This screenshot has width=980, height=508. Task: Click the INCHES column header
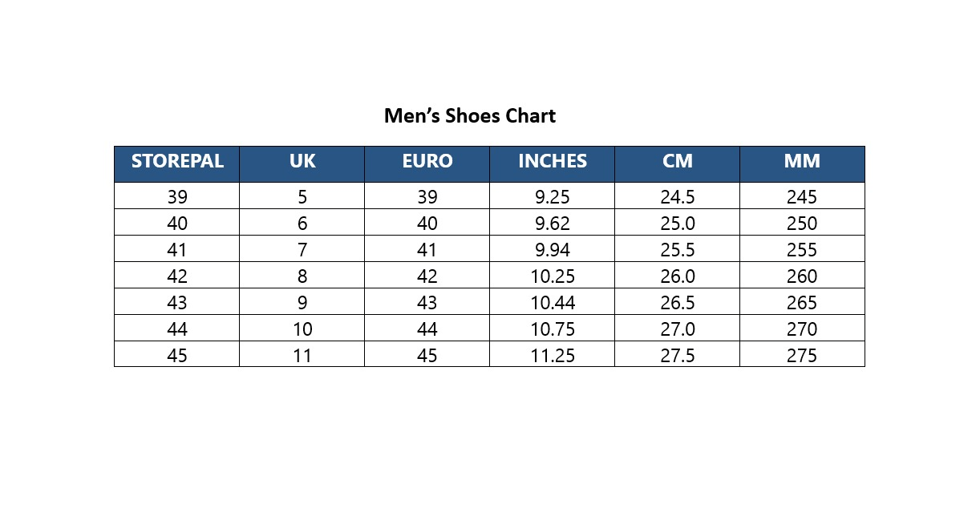click(553, 163)
